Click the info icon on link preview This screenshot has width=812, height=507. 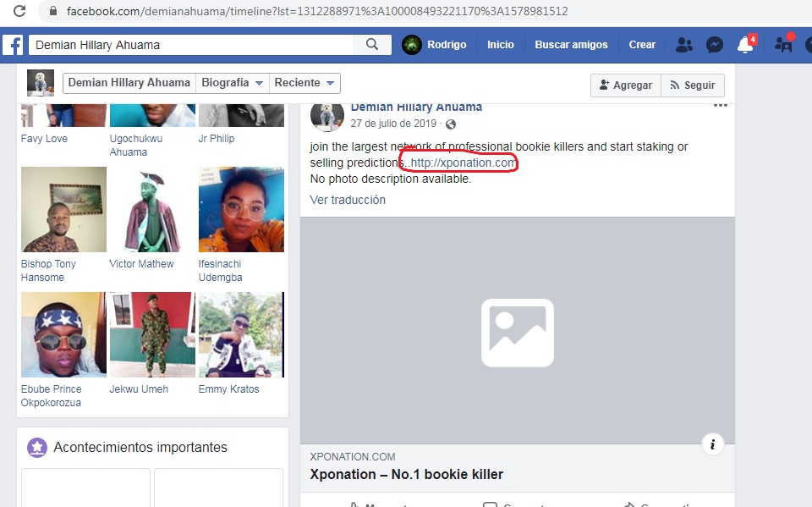[712, 444]
